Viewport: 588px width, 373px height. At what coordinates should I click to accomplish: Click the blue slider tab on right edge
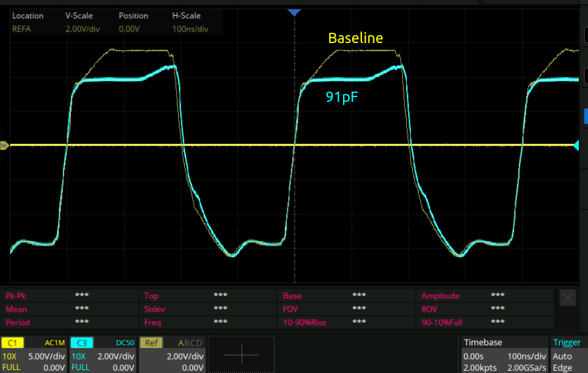point(585,115)
